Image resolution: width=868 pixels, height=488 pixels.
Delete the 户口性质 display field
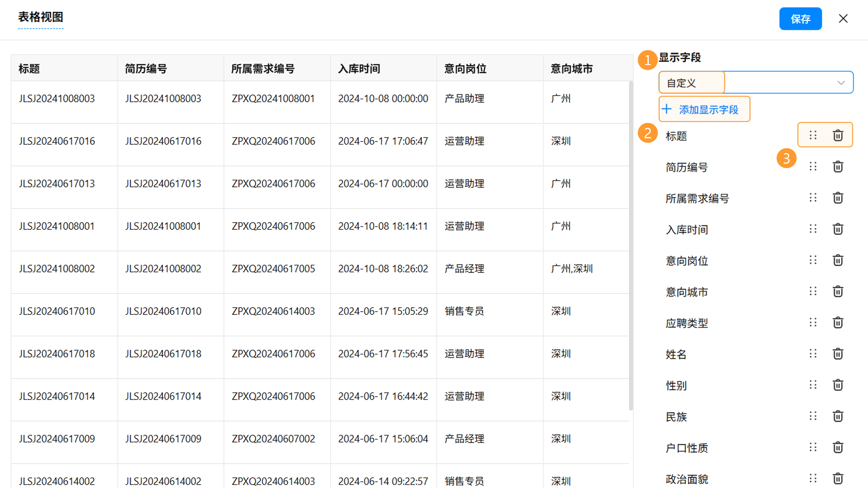pos(838,447)
